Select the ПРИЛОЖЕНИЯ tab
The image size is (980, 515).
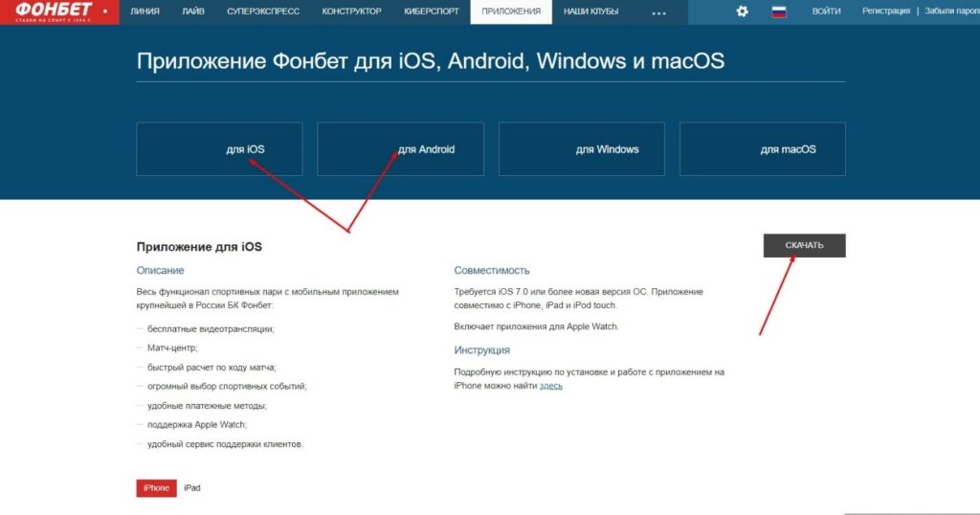[511, 11]
